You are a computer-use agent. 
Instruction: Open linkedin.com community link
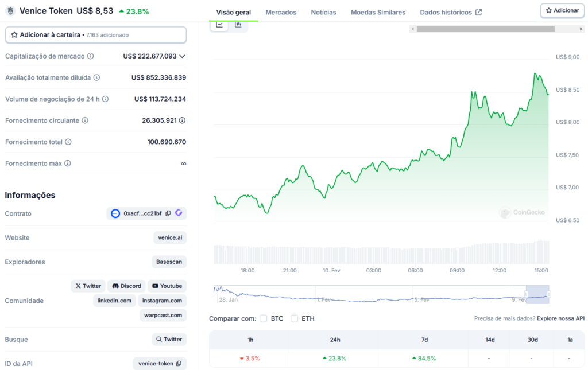(x=114, y=301)
